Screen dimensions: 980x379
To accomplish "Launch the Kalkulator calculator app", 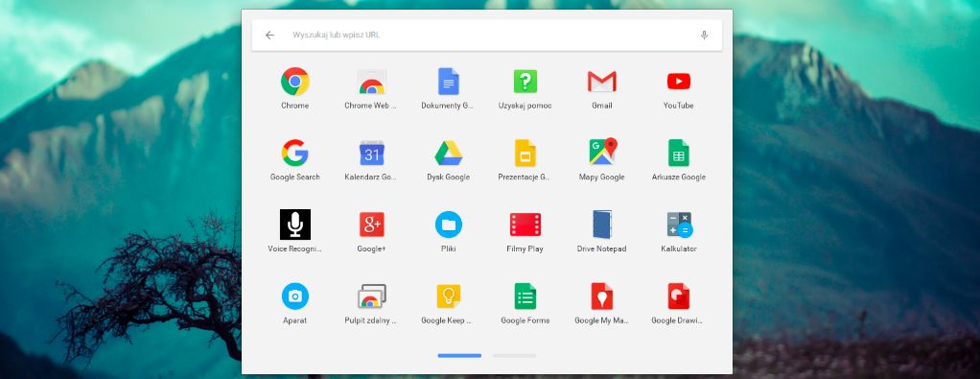I will tap(679, 225).
